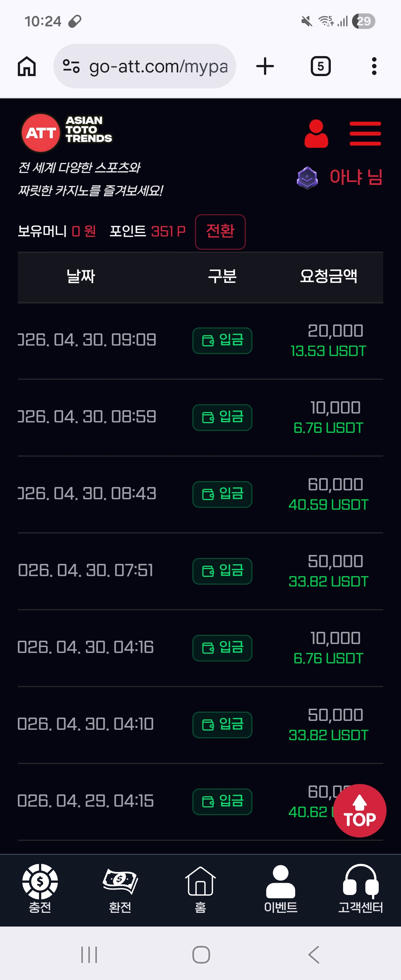The height and width of the screenshot is (980, 401).
Task: Tap the browser home icon
Action: pyautogui.click(x=27, y=66)
